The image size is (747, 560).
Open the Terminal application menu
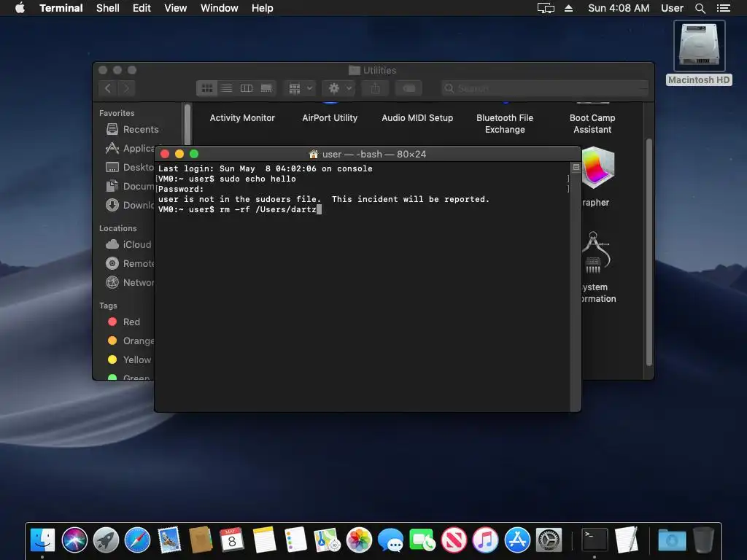click(x=61, y=8)
